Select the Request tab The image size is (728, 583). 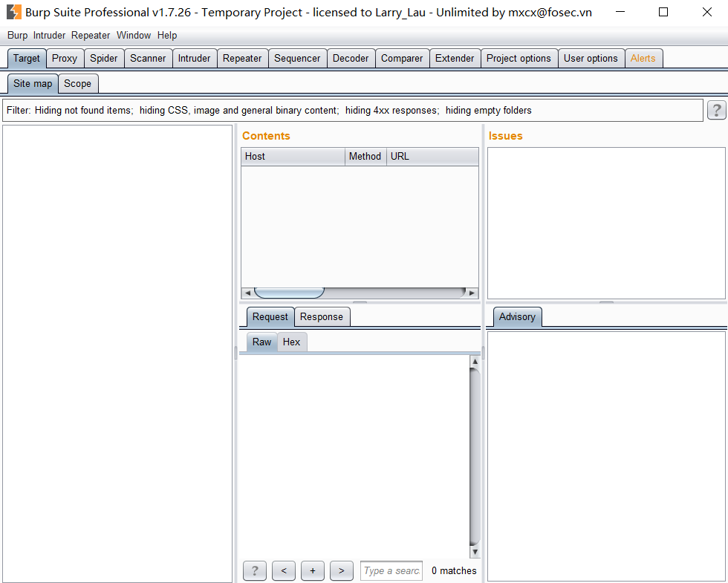click(x=270, y=316)
